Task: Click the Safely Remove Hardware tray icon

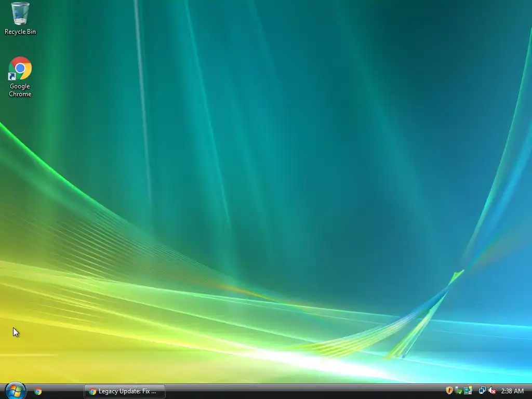Action: [x=458, y=391]
